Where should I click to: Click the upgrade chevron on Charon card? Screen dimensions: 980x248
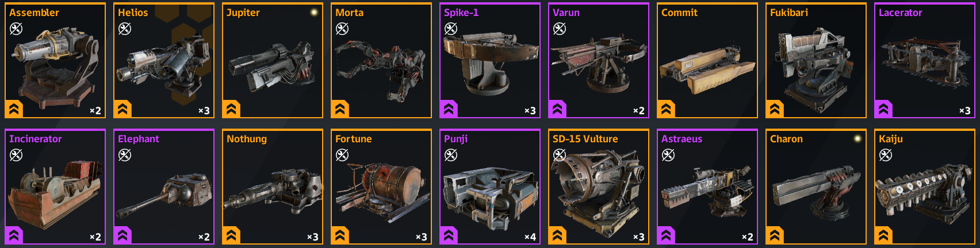pos(775,235)
